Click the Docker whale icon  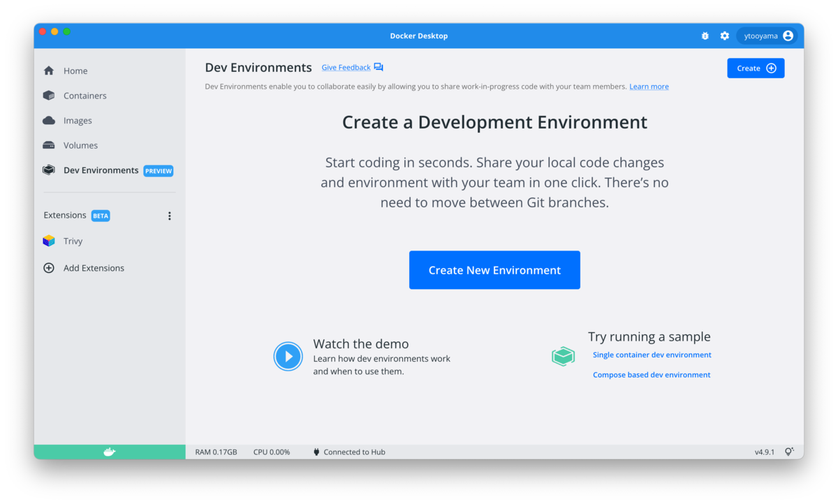coord(110,452)
